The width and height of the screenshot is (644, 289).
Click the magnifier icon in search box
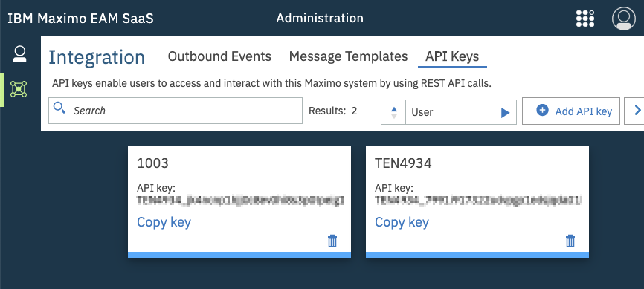(59, 108)
